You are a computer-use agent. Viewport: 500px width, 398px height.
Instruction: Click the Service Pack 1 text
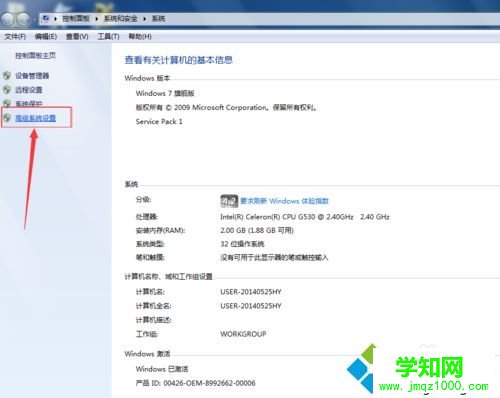coord(159,122)
